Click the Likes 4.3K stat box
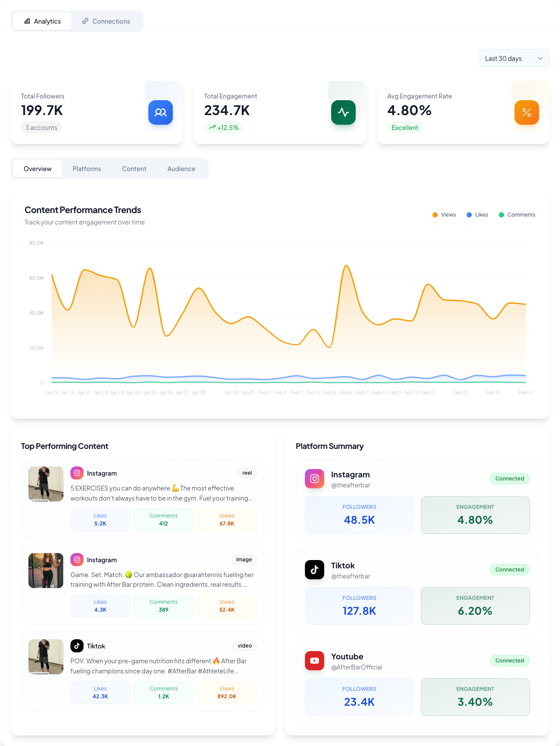The height and width of the screenshot is (746, 560). pyautogui.click(x=100, y=606)
